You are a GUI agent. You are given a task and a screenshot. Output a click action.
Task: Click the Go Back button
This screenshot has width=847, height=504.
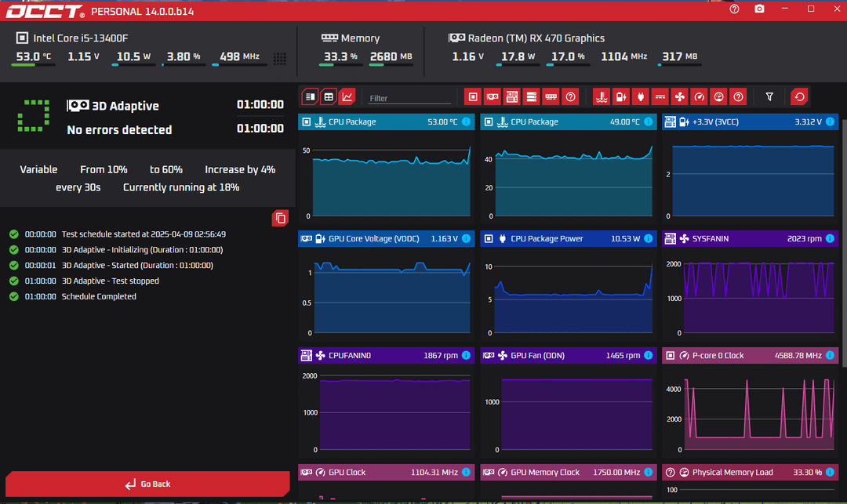(147, 484)
